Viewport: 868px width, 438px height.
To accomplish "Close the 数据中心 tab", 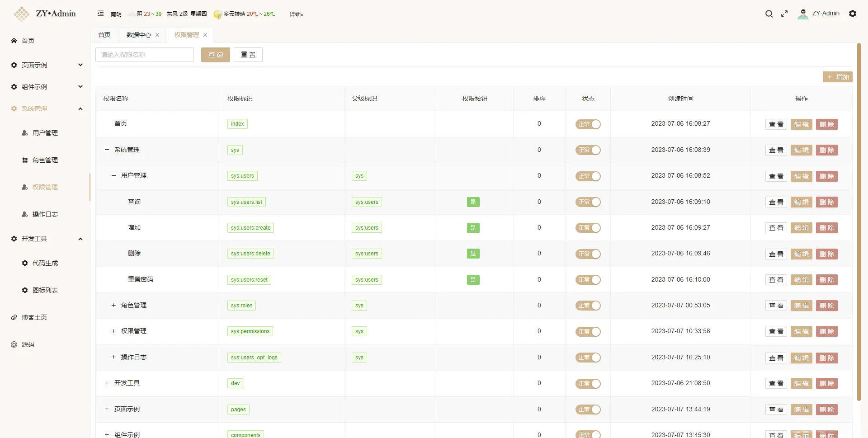I will click(x=157, y=35).
